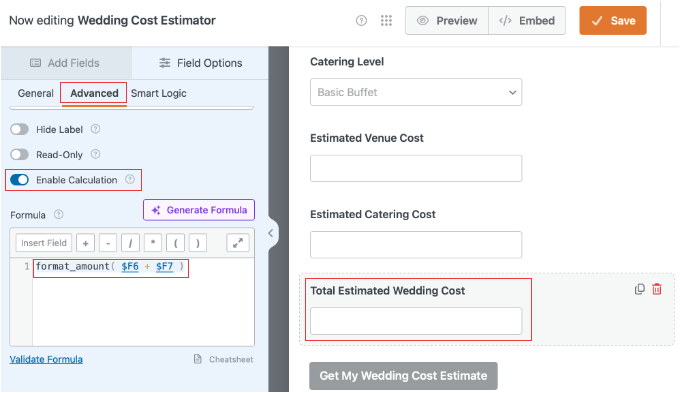Select the Catering Level field label
Viewport: 680px width, 393px height.
tap(347, 62)
